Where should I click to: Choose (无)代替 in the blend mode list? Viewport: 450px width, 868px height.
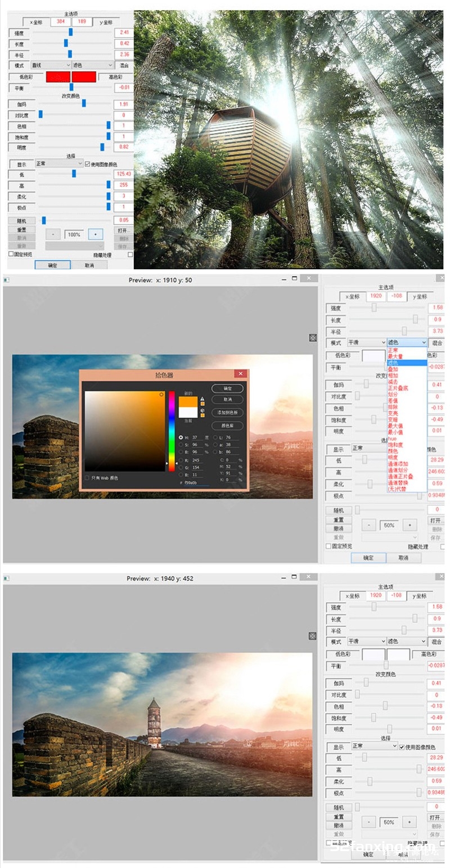click(407, 489)
